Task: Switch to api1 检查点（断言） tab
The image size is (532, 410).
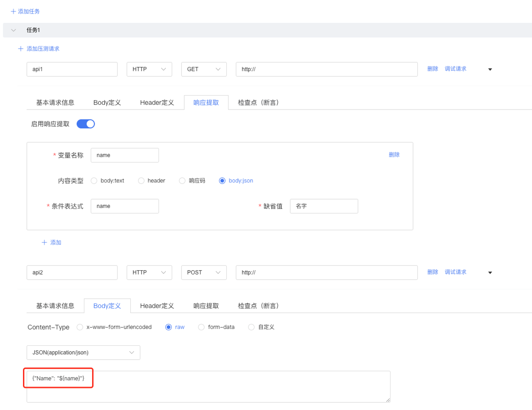Action: [x=258, y=103]
